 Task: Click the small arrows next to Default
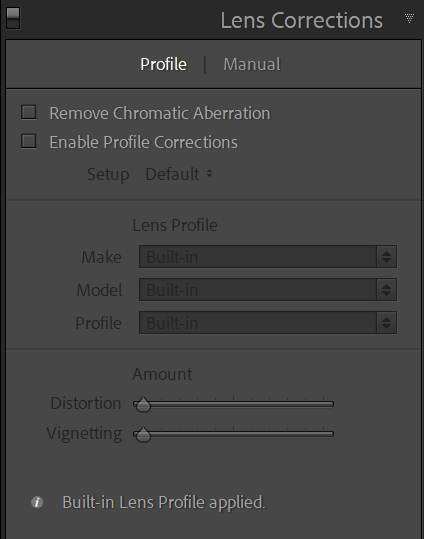pos(209,174)
